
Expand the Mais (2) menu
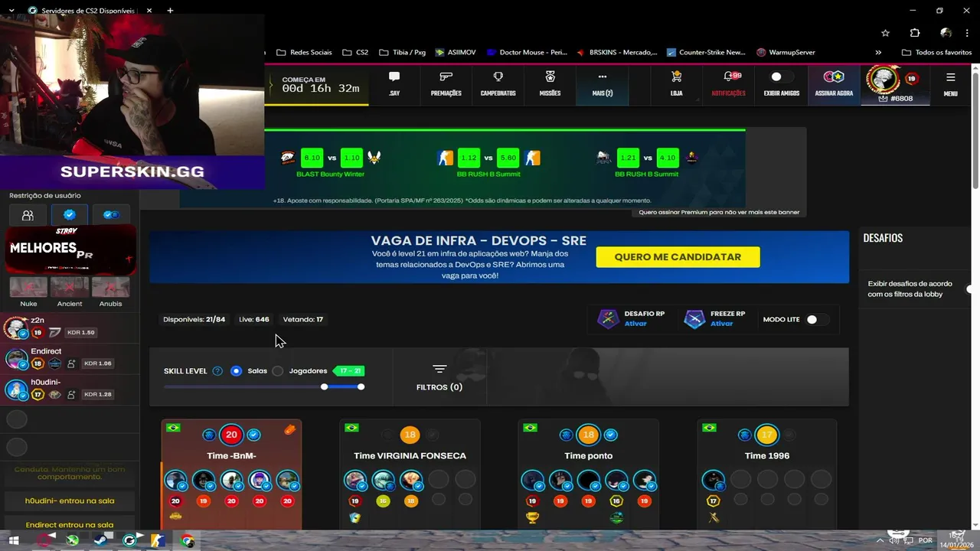603,83
